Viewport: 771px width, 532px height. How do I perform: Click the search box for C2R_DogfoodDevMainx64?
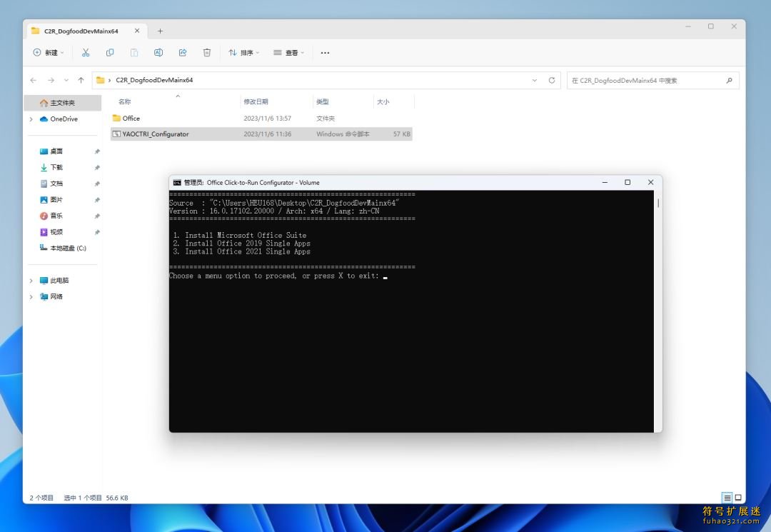click(646, 81)
